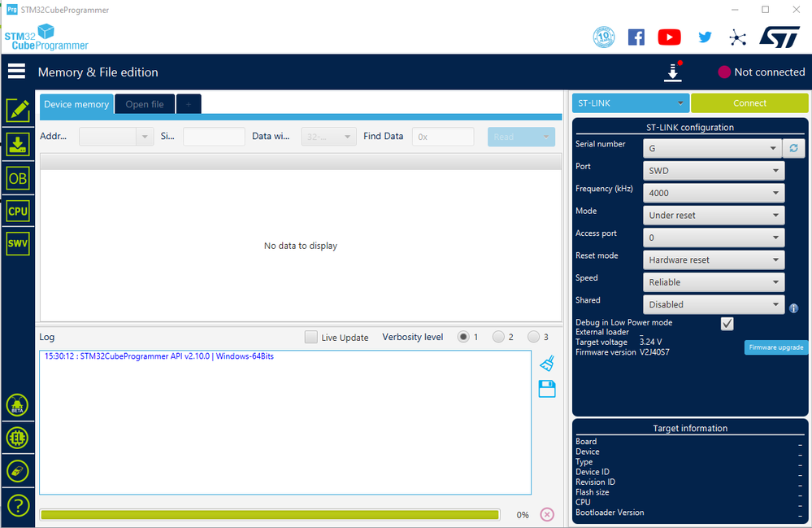This screenshot has width=812, height=528.
Task: Open the hamburger main menu
Action: [16, 72]
